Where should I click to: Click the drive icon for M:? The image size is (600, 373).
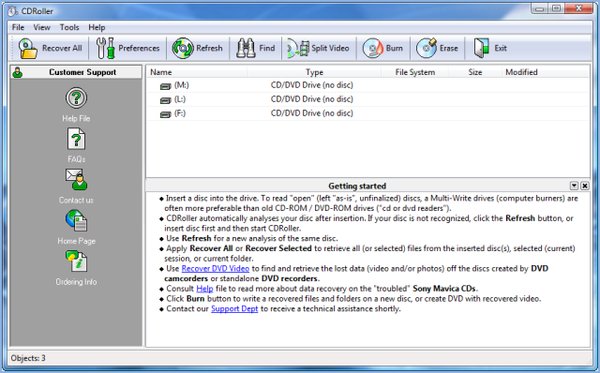(165, 86)
